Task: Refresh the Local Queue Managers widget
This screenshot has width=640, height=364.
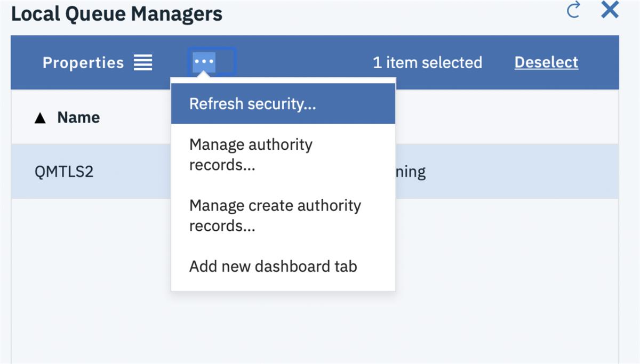Action: coord(574,10)
